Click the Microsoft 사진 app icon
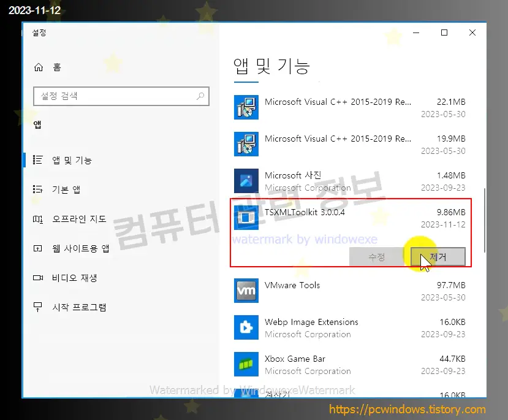 pos(246,181)
